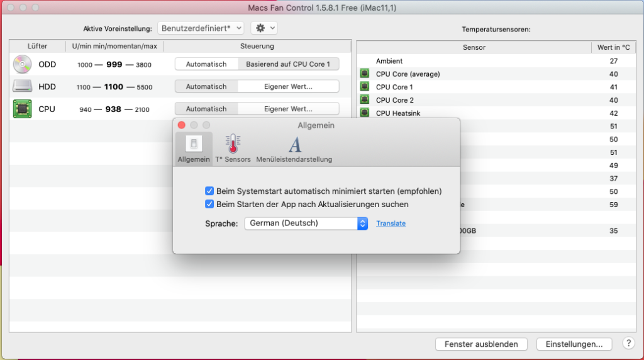The height and width of the screenshot is (360, 644).
Task: Click the ODD optical drive fan icon
Action: click(x=22, y=64)
